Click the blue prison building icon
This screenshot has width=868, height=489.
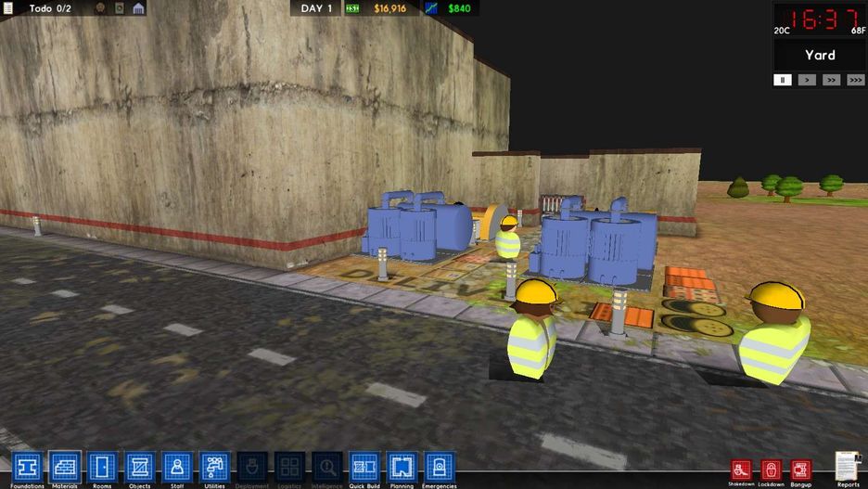click(138, 8)
